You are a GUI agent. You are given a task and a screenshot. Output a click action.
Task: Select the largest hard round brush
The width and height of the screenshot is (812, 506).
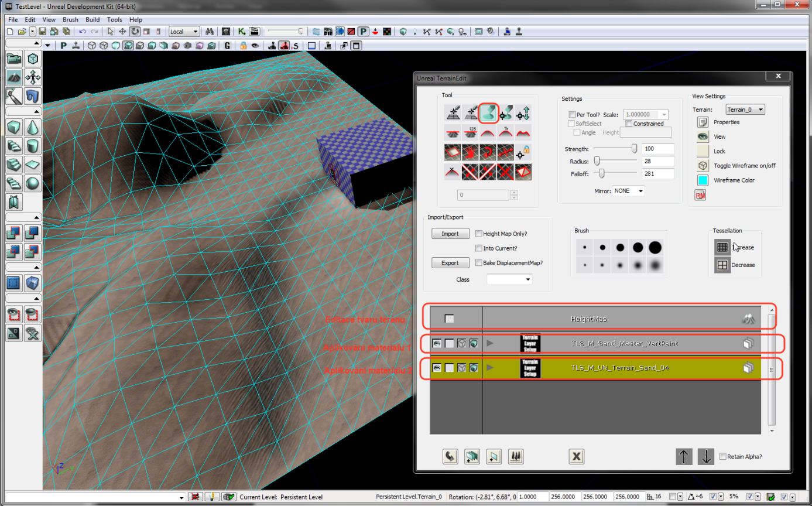(655, 248)
